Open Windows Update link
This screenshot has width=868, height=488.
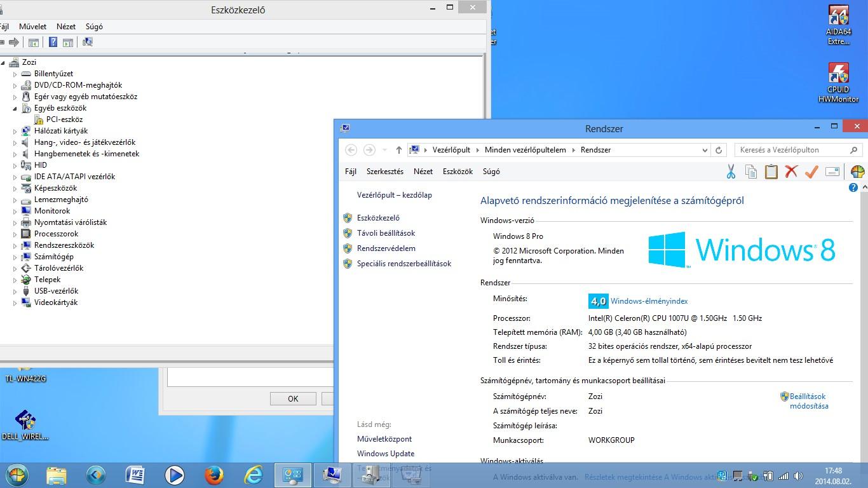click(x=386, y=454)
